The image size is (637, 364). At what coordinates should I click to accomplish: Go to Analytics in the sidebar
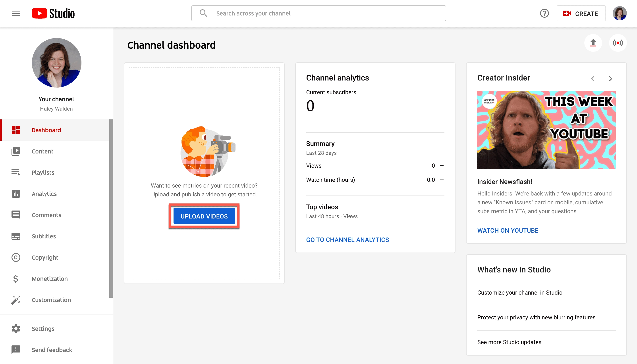(x=44, y=194)
